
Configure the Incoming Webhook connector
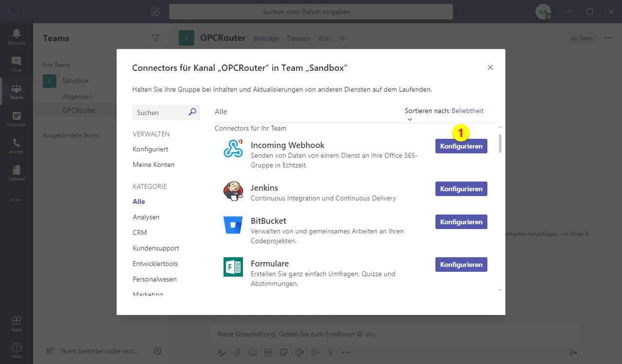pyautogui.click(x=461, y=146)
